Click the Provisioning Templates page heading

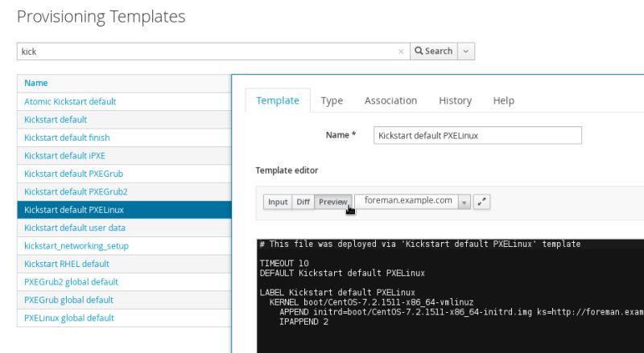pos(101,17)
